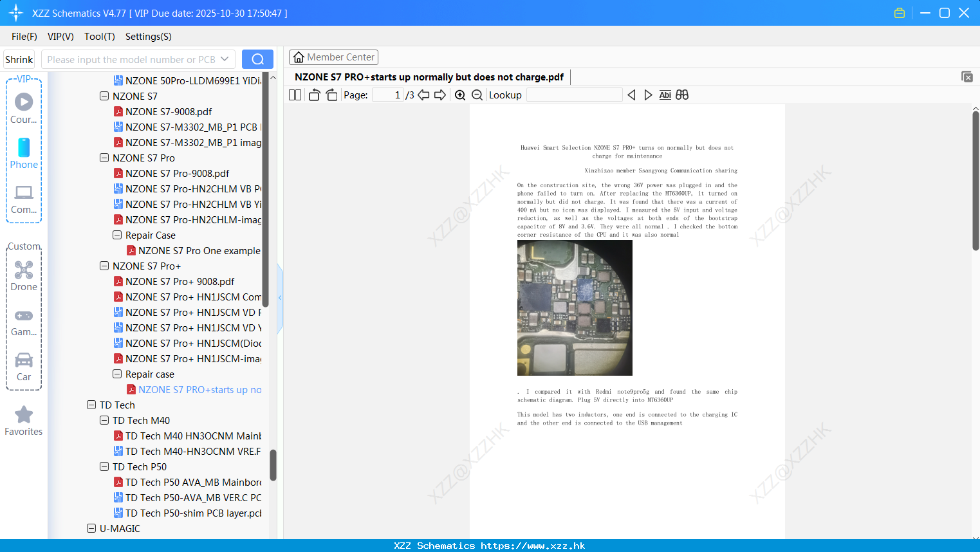The width and height of the screenshot is (980, 552).
Task: Open the File(F) menu
Action: pos(24,37)
